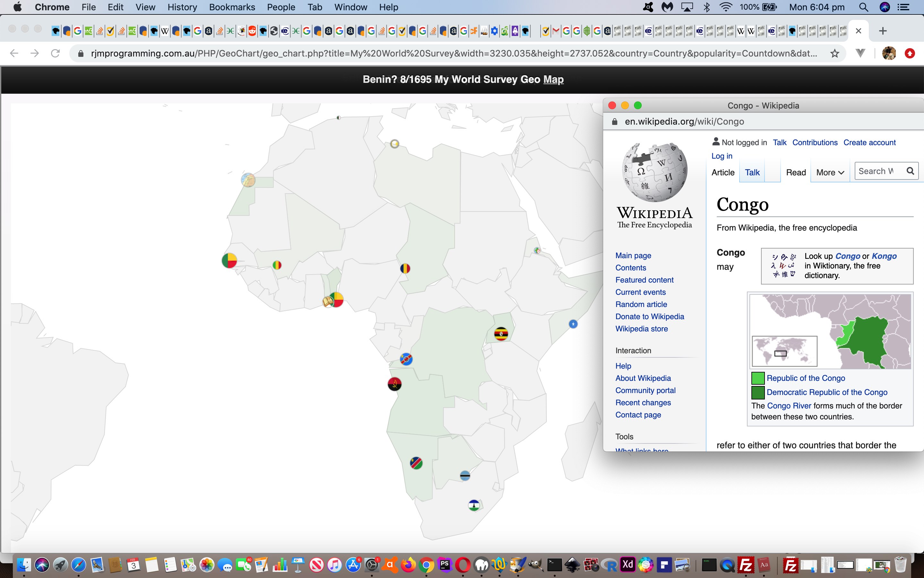Open Community portal link
The height and width of the screenshot is (578, 924).
coord(645,390)
